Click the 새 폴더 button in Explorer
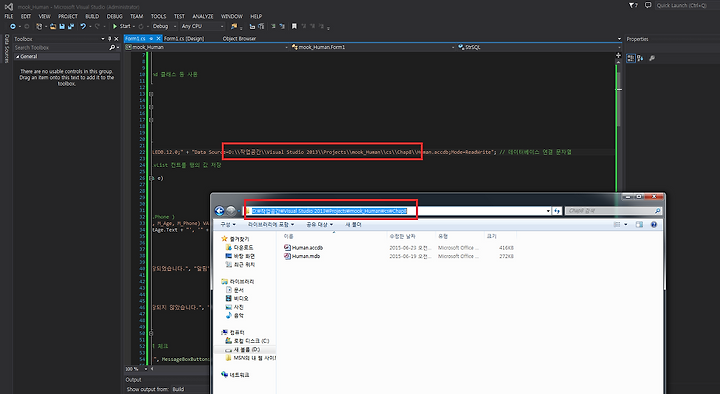This screenshot has width=720, height=394. 353,225
